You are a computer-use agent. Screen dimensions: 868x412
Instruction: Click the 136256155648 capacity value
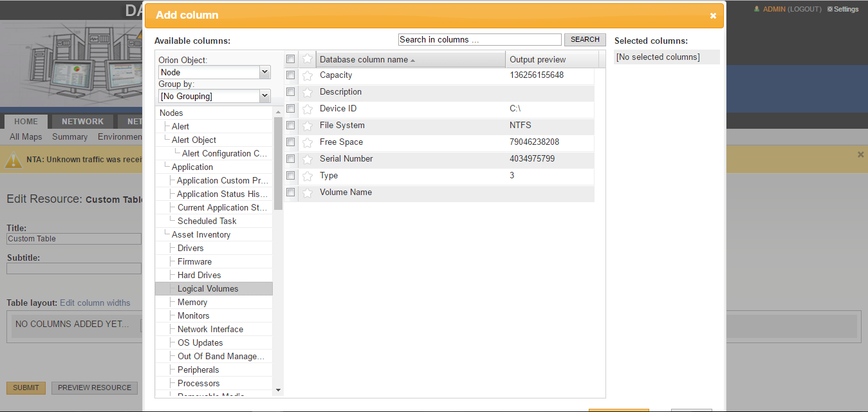click(537, 75)
